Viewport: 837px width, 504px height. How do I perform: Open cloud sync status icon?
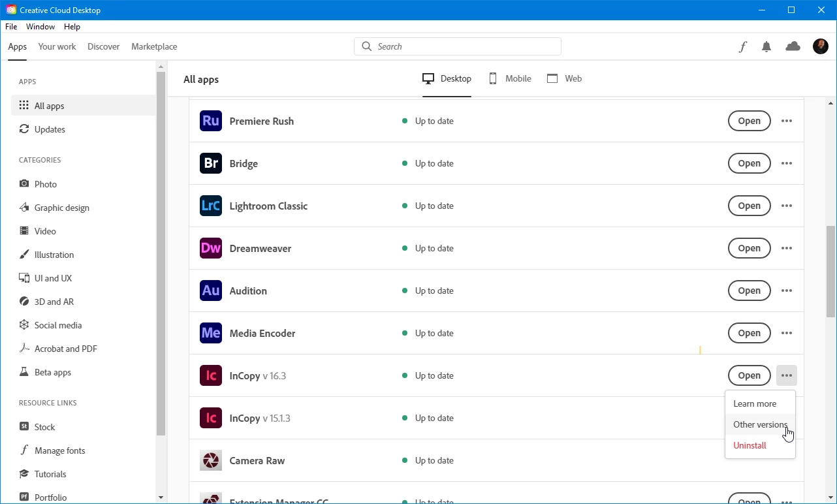pyautogui.click(x=793, y=46)
